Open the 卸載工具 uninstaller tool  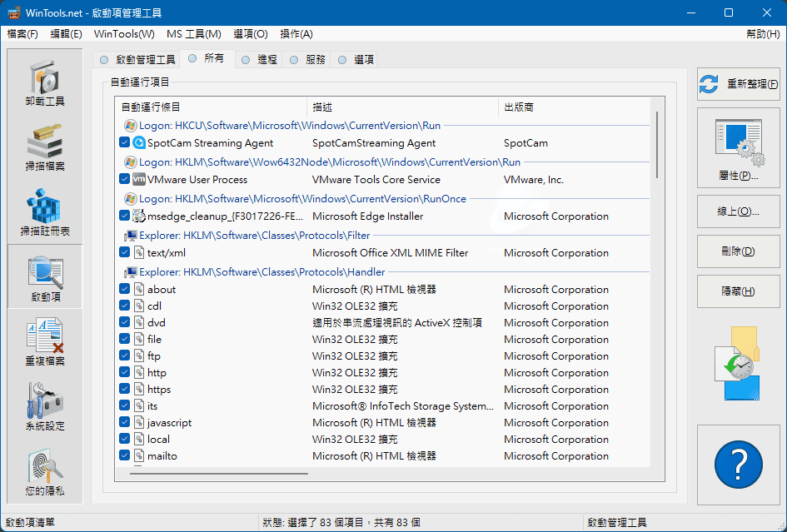click(45, 83)
